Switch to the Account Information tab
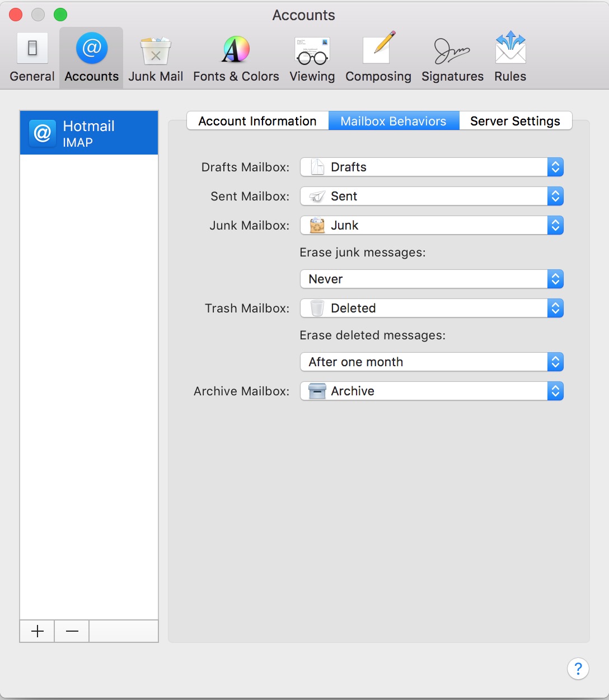The image size is (609, 700). click(x=257, y=121)
